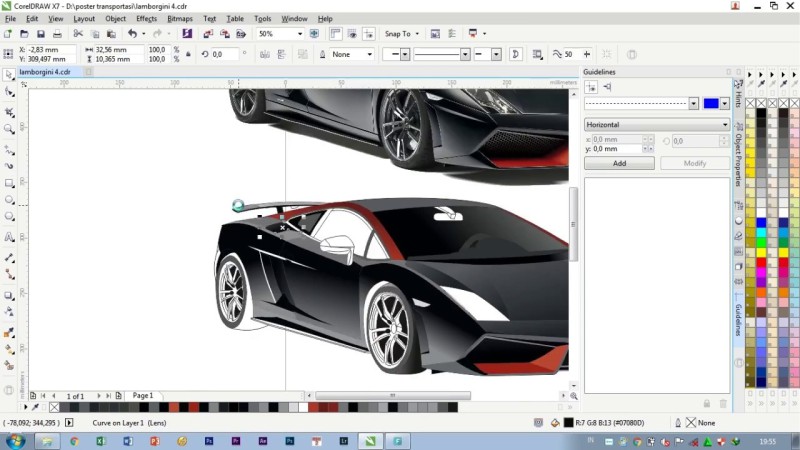Select the Color Eyedropper tool
The image size is (800, 450).
[x=9, y=333]
